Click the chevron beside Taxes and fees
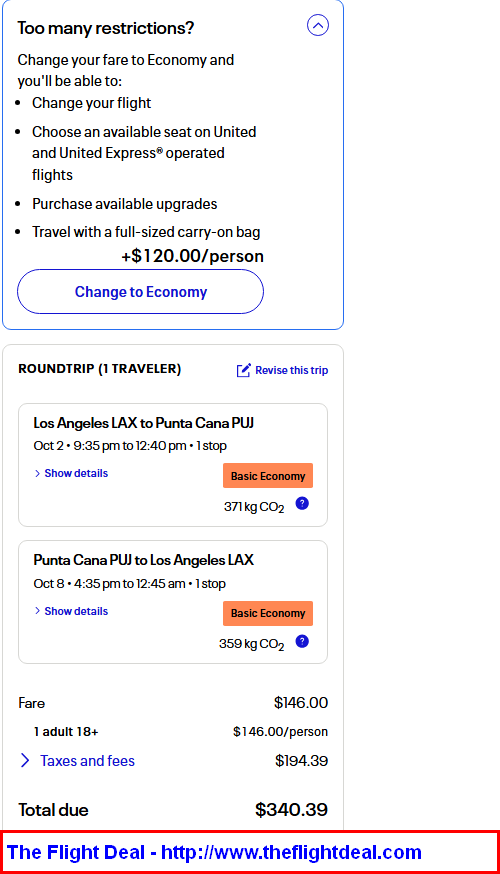The height and width of the screenshot is (874, 500). tap(25, 761)
